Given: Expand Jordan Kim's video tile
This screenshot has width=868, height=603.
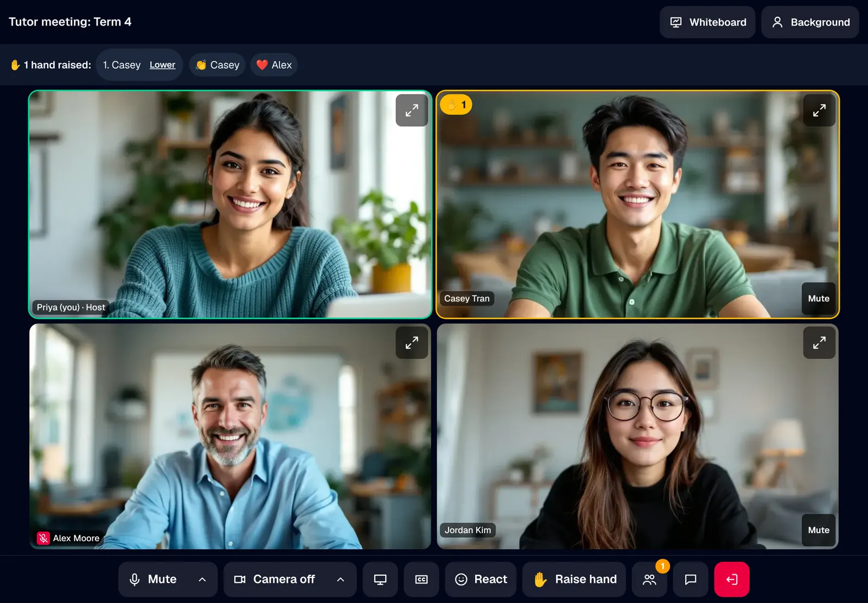Looking at the screenshot, I should click(x=819, y=343).
